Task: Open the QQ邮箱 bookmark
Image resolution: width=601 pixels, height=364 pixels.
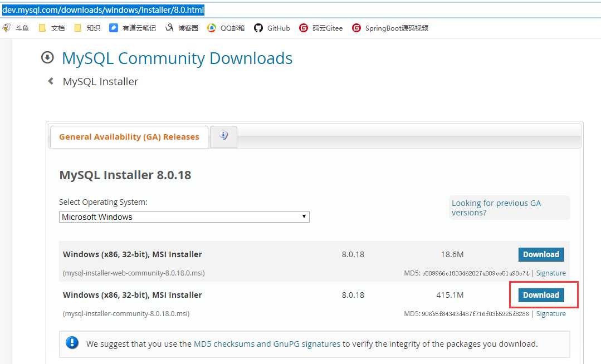Action: point(226,28)
